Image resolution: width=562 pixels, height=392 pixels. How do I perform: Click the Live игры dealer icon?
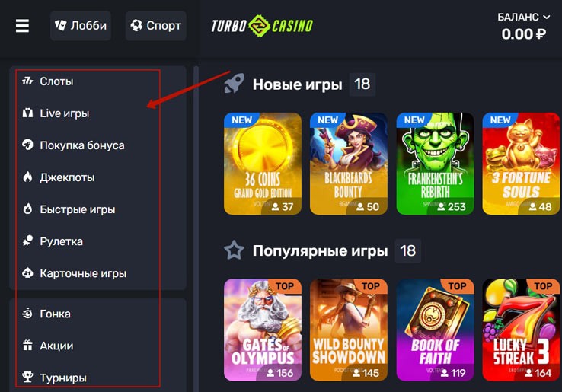click(x=27, y=113)
